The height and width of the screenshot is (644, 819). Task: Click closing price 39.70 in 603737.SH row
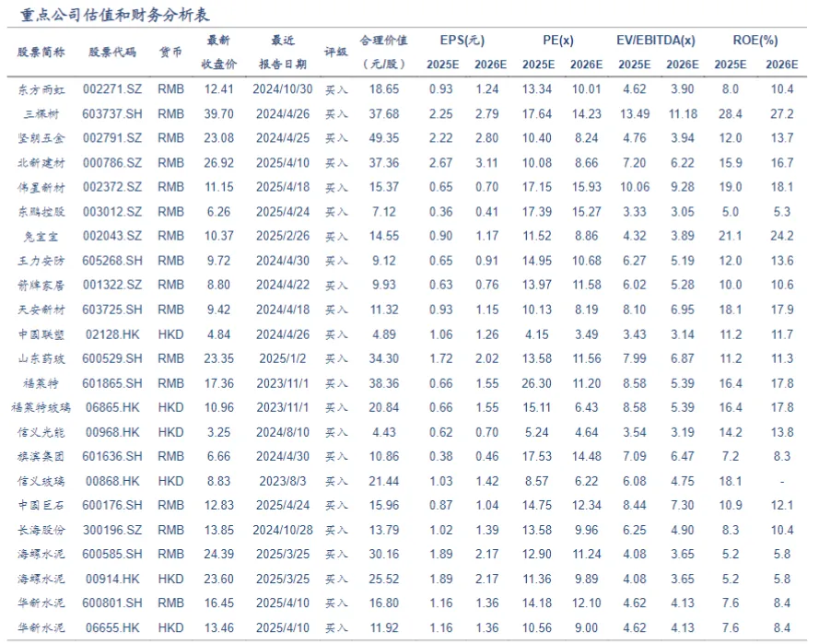(x=219, y=114)
